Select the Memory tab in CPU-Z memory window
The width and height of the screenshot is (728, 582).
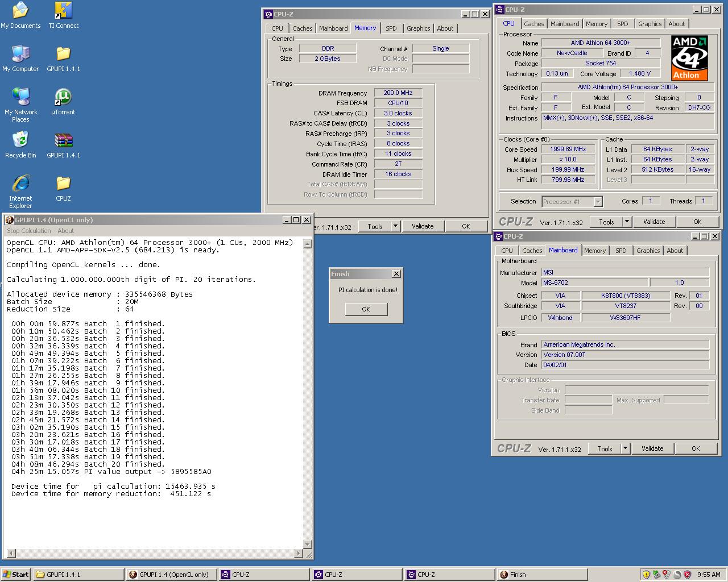365,28
